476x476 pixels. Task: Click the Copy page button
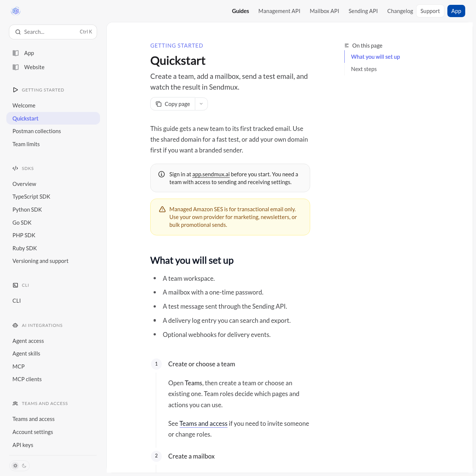pos(173,104)
